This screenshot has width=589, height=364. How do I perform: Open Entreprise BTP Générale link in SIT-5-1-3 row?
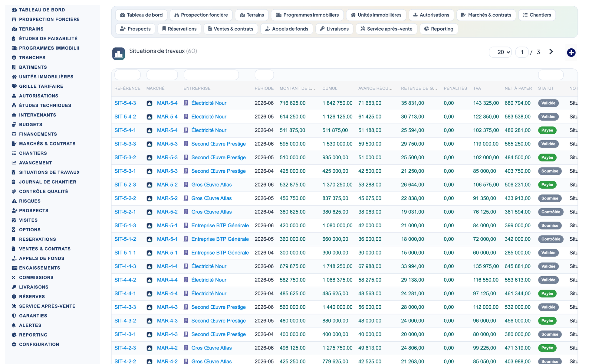[220, 226]
